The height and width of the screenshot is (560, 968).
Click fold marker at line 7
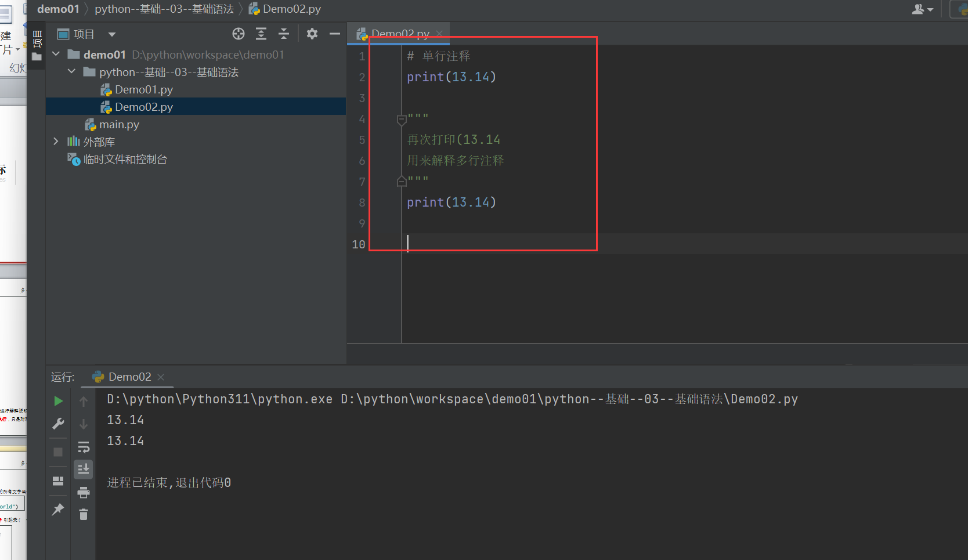[x=402, y=181]
